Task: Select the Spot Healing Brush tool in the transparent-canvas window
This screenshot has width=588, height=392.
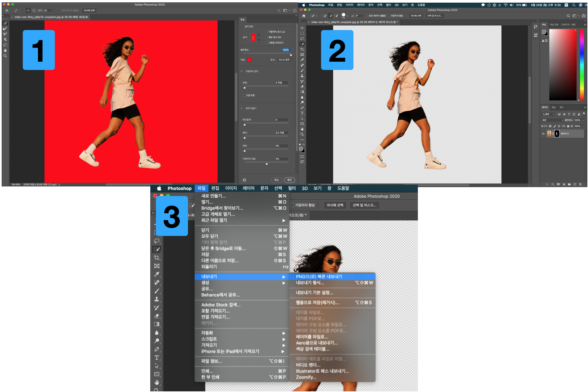Action: (x=302, y=65)
